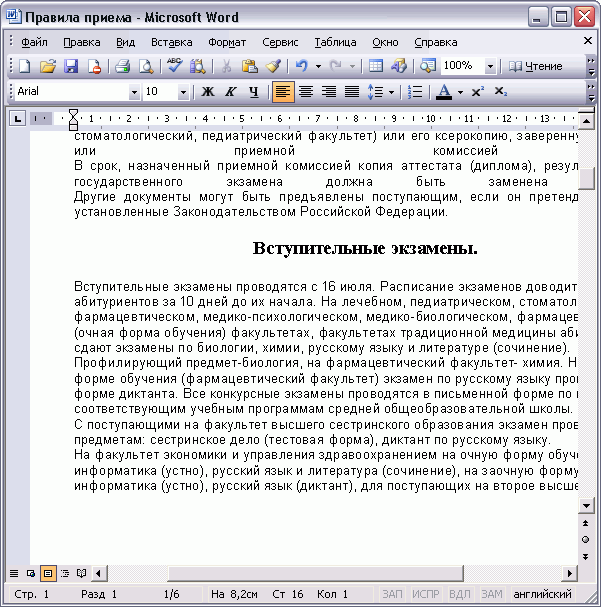Activate Format Painter brush

tap(273, 66)
